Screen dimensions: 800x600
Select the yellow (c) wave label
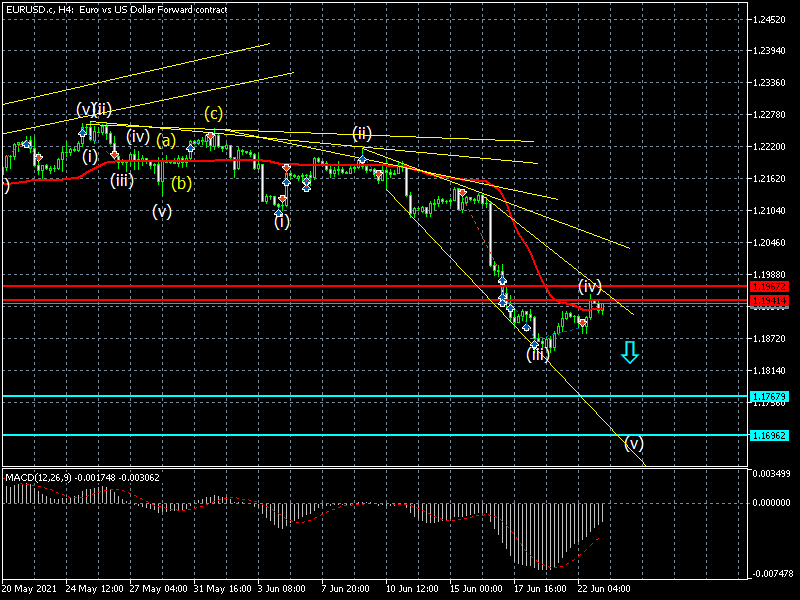click(214, 113)
